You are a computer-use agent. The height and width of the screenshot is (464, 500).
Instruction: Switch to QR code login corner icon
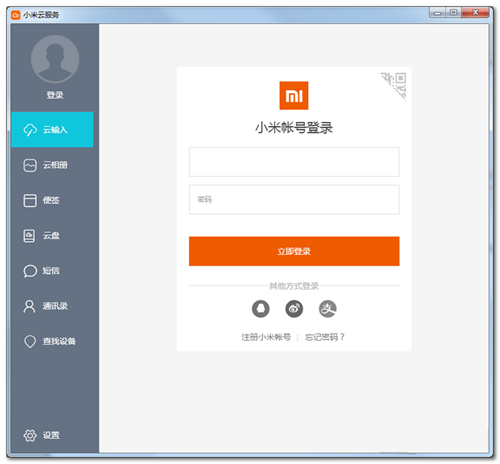[396, 84]
